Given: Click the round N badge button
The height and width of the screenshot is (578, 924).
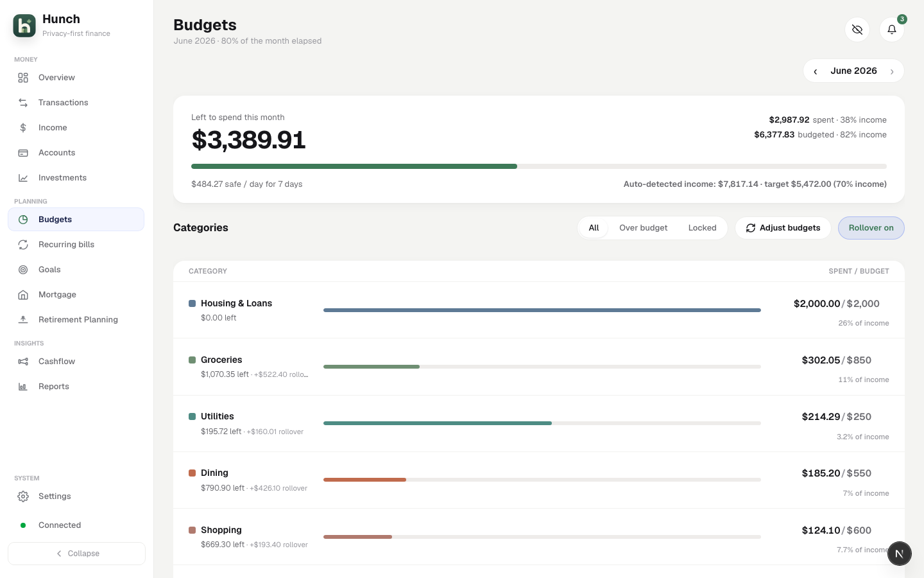Looking at the screenshot, I should (900, 554).
